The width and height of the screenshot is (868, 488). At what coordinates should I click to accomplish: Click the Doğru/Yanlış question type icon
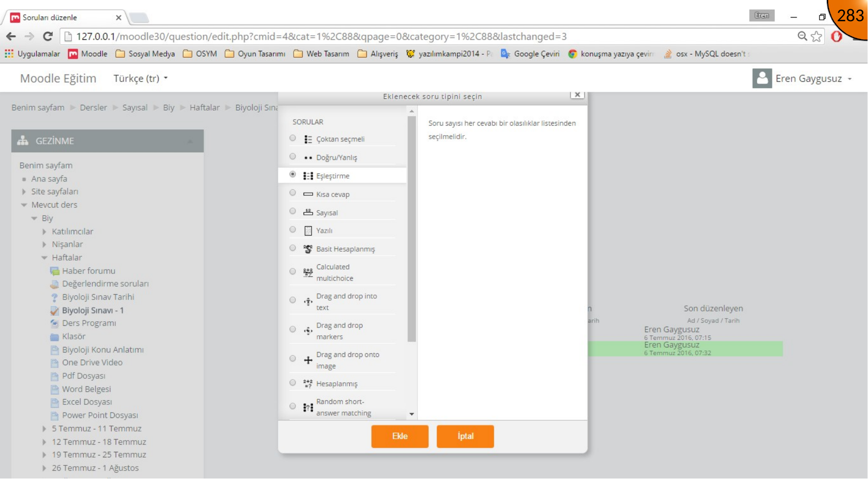308,158
